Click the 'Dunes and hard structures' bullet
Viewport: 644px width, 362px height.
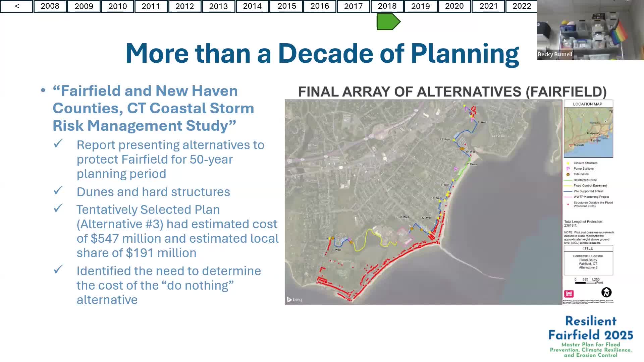pyautogui.click(x=153, y=192)
